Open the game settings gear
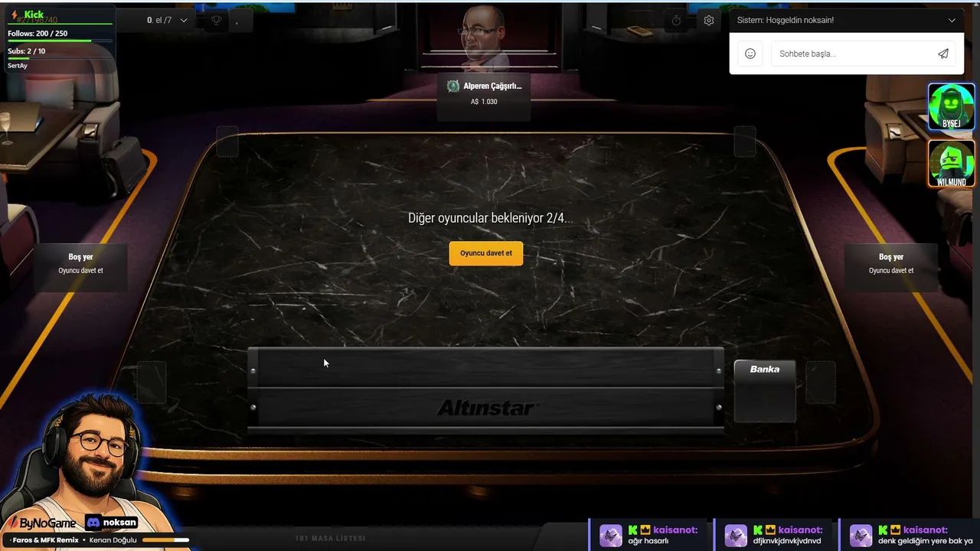This screenshot has width=980, height=551. click(709, 21)
